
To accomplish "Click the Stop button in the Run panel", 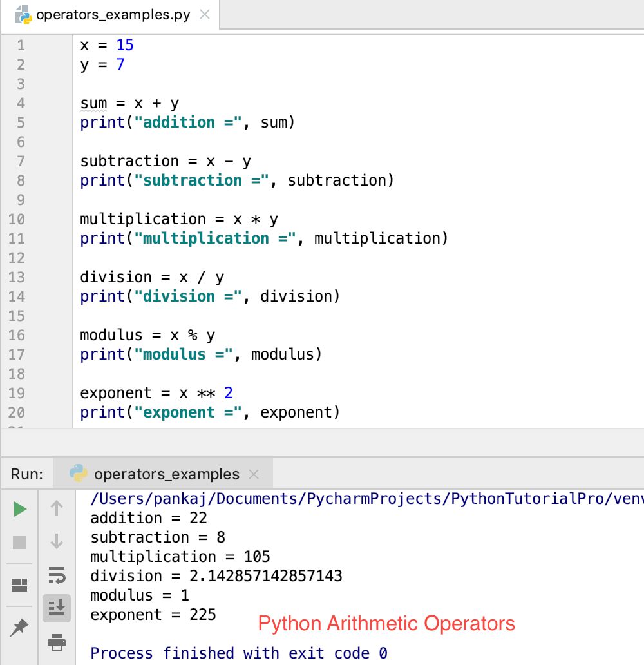I will click(x=19, y=542).
